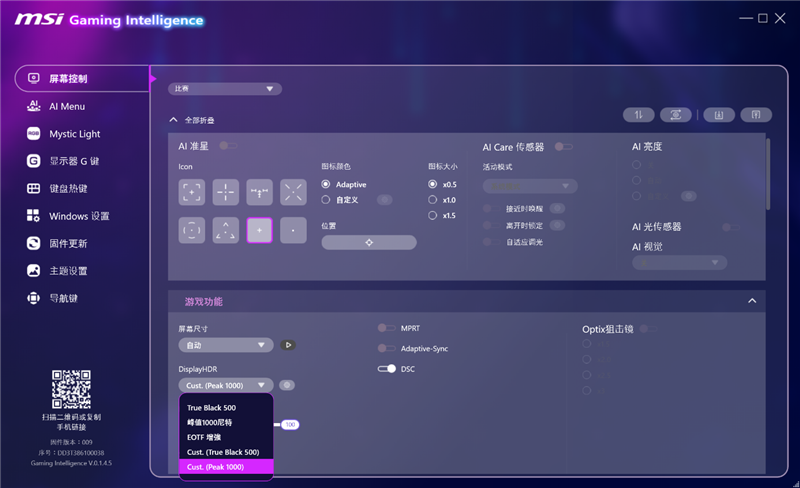Toggle the Optix狙击镜 switch
Viewport: 800px width, 488px height.
648,329
